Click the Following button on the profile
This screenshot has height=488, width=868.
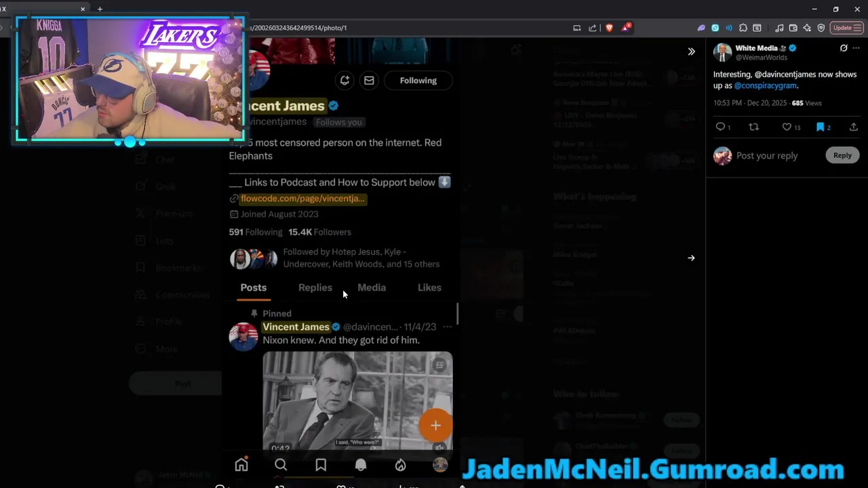pos(418,80)
